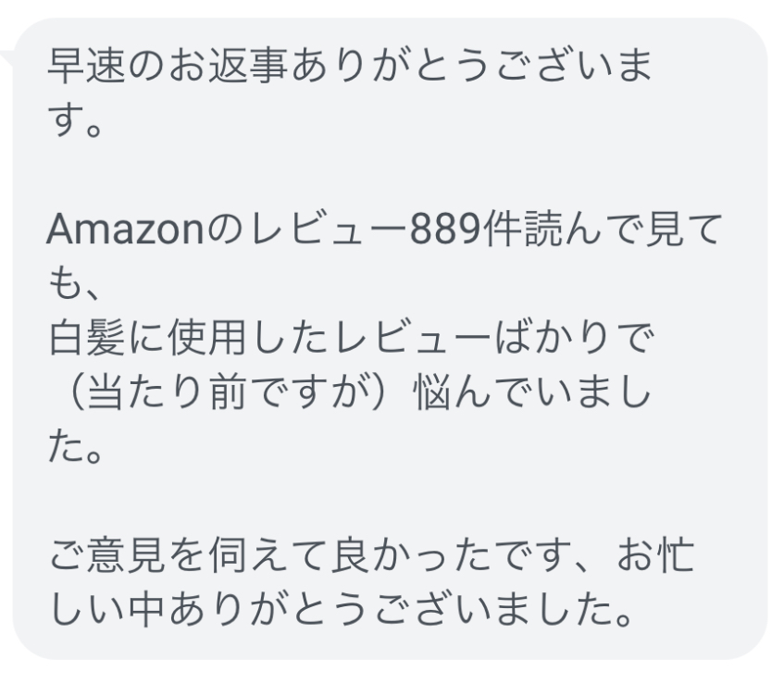This screenshot has width=784, height=684.
Task: Click the blank gap above ご意見
Action: (x=390, y=502)
